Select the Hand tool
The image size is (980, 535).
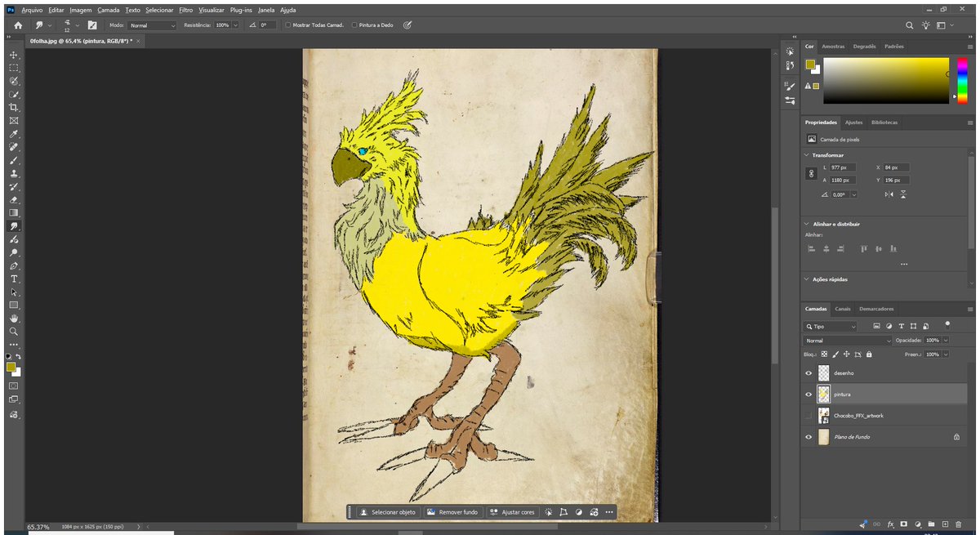[14, 319]
